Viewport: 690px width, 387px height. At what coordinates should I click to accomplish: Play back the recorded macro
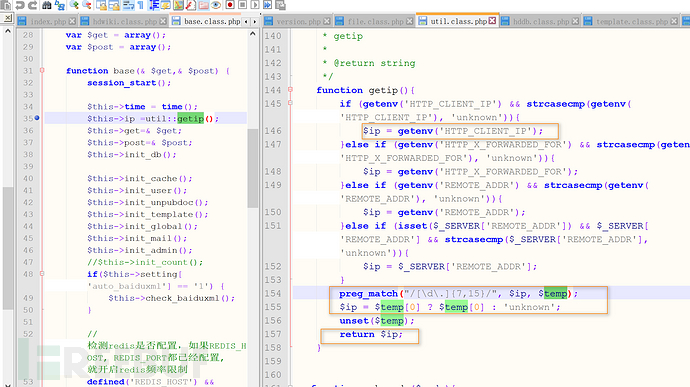(255, 5)
